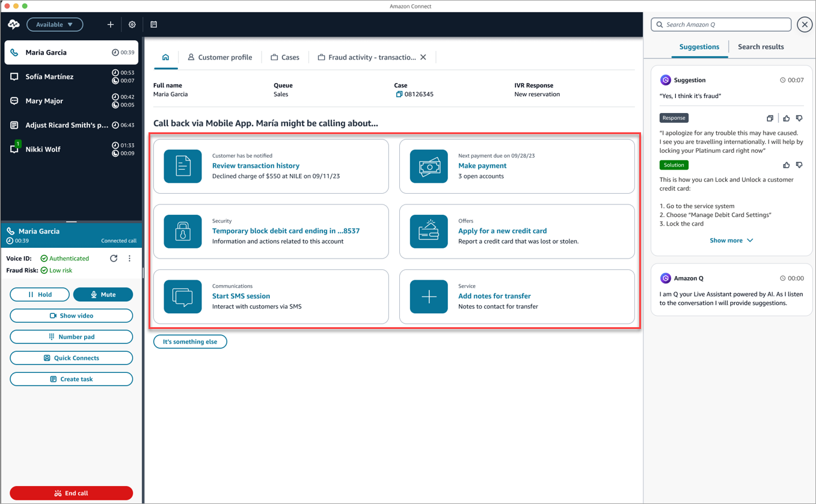816x504 pixels.
Task: Refresh Voice ID authentication status
Action: coord(114,259)
